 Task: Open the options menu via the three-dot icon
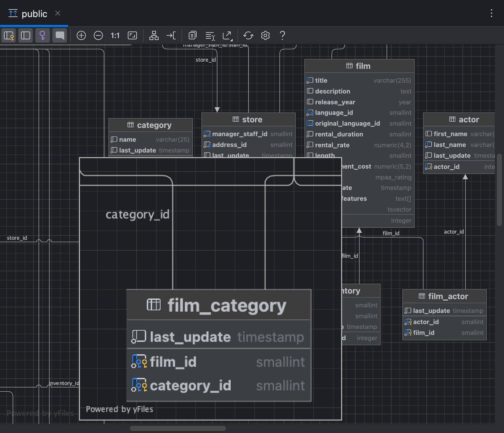point(491,13)
